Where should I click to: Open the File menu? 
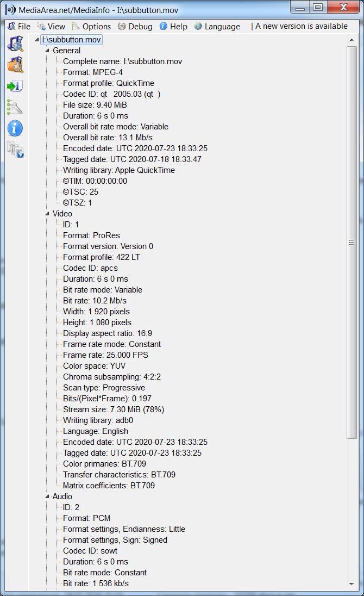(x=19, y=26)
